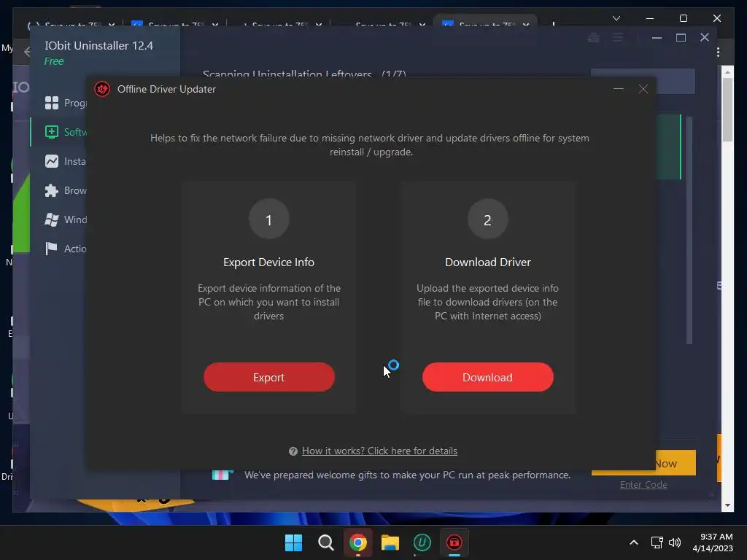Select Software Updater icon in IObit sidebar

click(52, 132)
